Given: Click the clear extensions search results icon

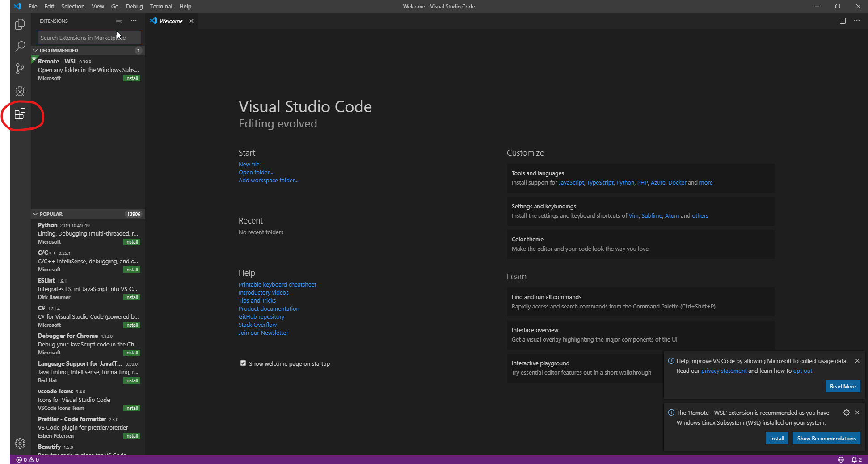Looking at the screenshot, I should [119, 21].
